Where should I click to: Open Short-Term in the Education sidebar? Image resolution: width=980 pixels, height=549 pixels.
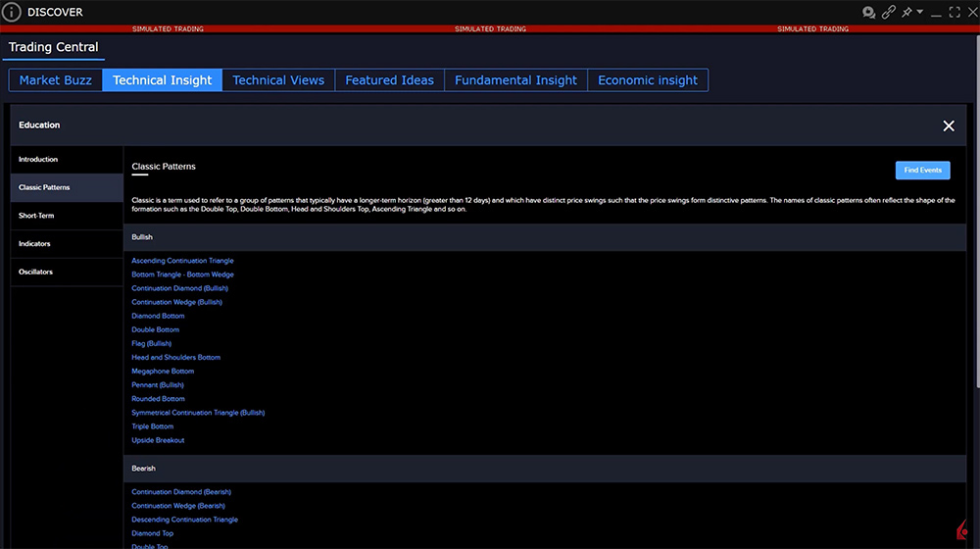(67, 216)
